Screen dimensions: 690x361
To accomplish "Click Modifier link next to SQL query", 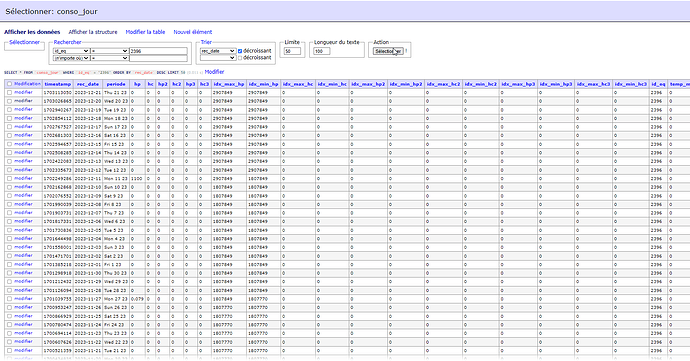I will [x=214, y=72].
